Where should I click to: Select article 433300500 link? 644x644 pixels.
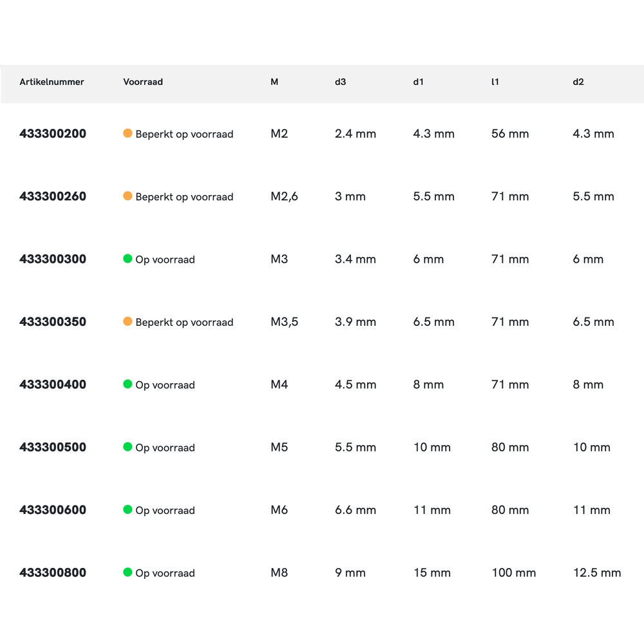[53, 448]
